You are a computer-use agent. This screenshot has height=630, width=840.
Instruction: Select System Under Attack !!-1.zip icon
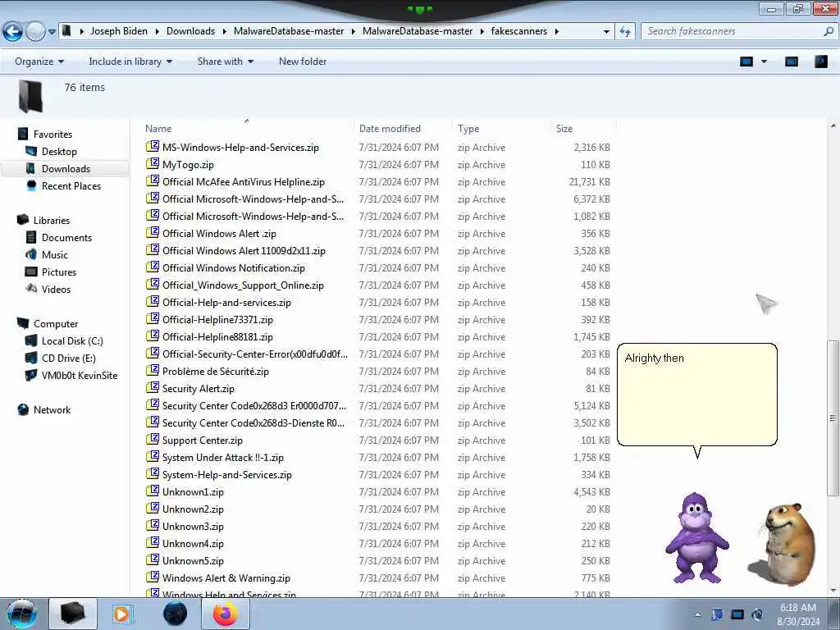pyautogui.click(x=153, y=456)
